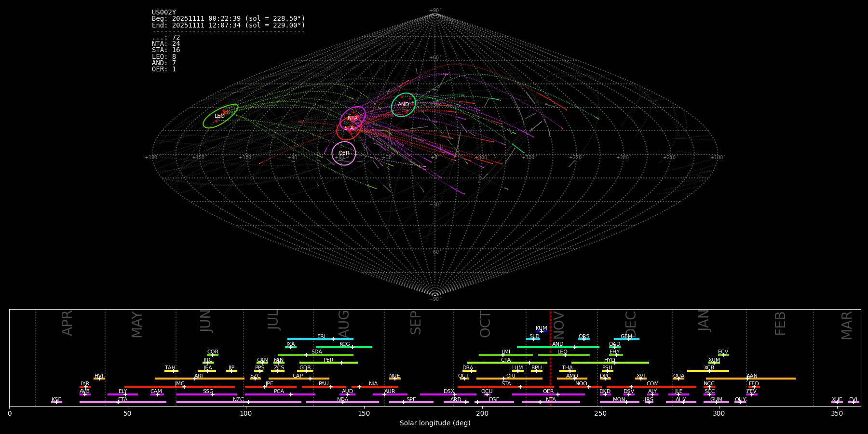Image resolution: width=868 pixels, height=434 pixels.
Task: Click the SDA shower label in timeline
Action: pyautogui.click(x=317, y=352)
